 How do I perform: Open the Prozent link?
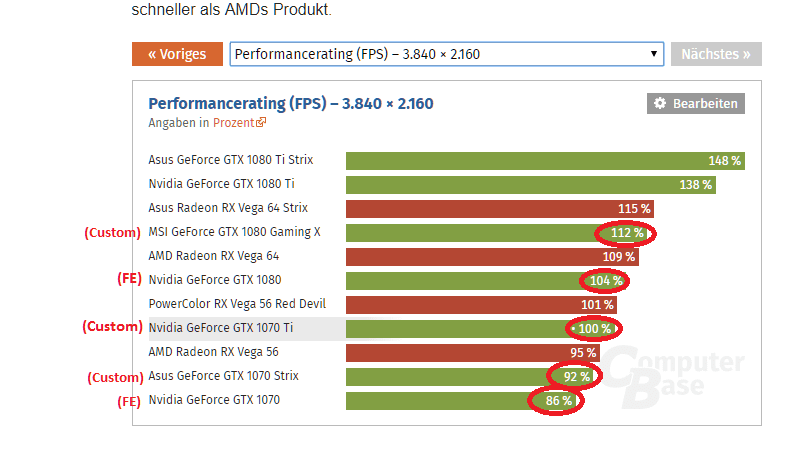click(234, 123)
